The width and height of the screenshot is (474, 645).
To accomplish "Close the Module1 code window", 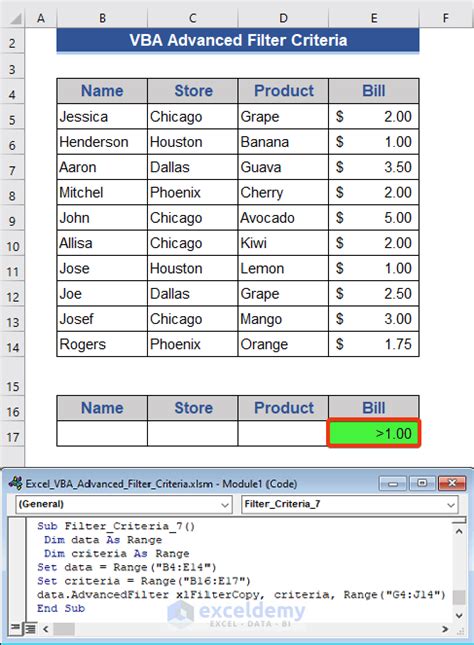I will [452, 483].
